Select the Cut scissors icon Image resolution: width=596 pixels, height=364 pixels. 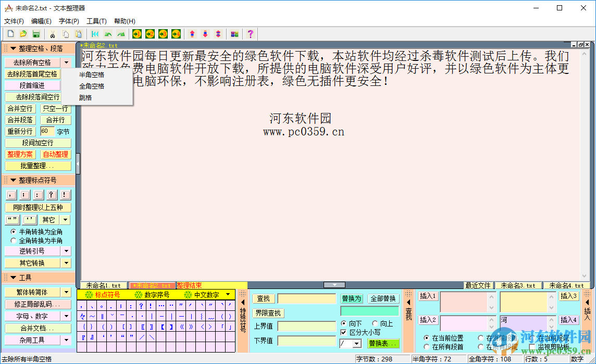tap(53, 33)
